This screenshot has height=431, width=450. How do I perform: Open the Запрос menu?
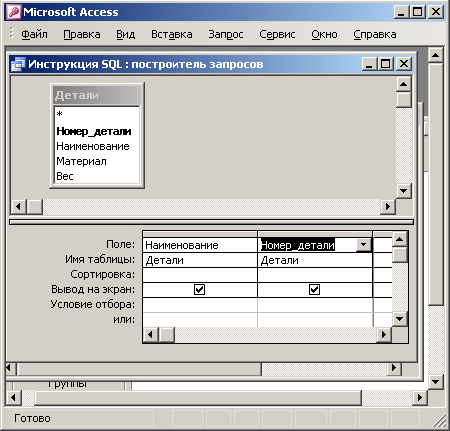click(x=226, y=34)
